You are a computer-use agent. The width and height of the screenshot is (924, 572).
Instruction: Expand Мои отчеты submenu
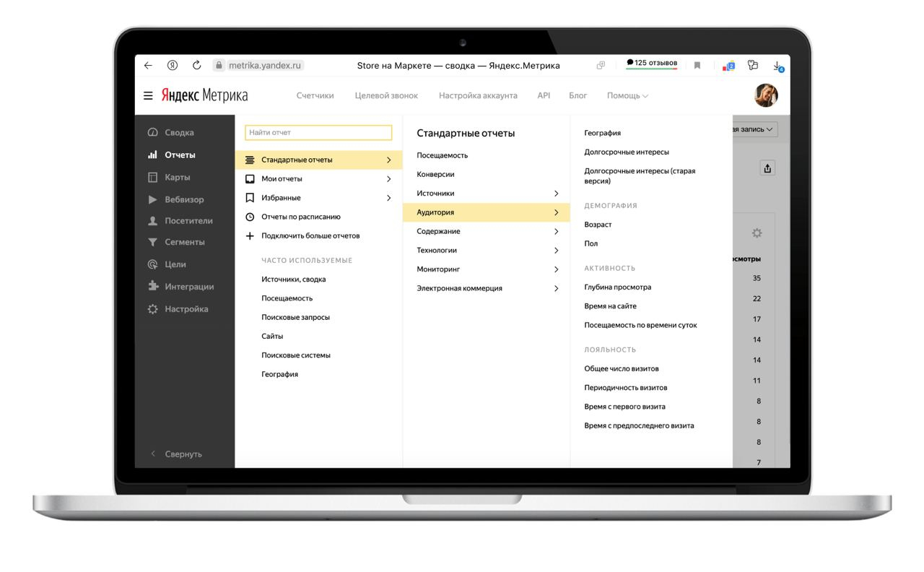click(x=318, y=178)
